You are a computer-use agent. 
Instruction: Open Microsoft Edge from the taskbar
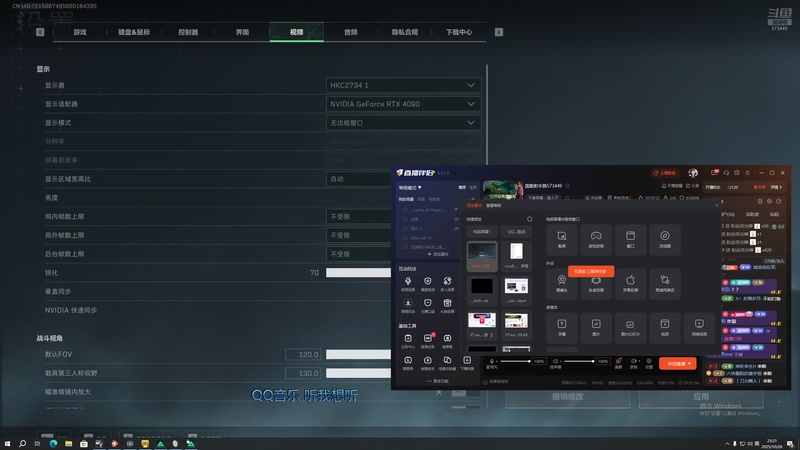point(53,444)
